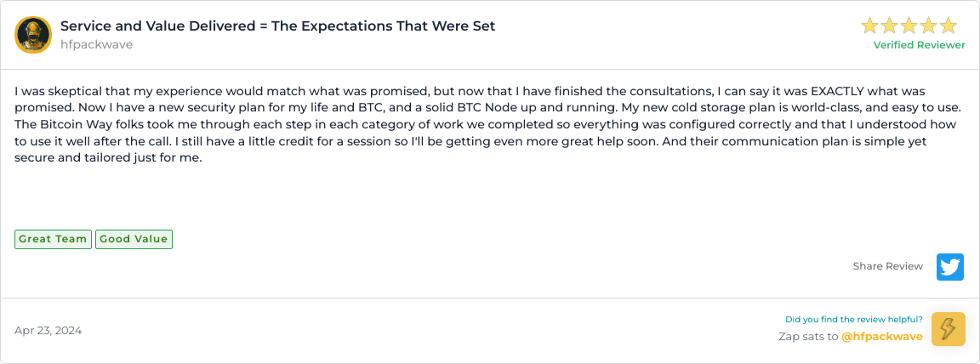
Task: Click the first rating star
Action: click(x=870, y=26)
